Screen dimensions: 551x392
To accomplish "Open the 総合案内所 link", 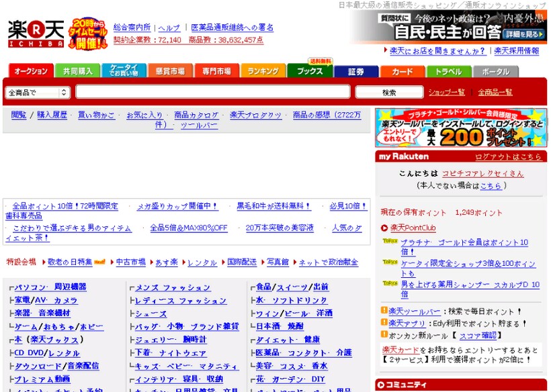I will click(x=132, y=28).
